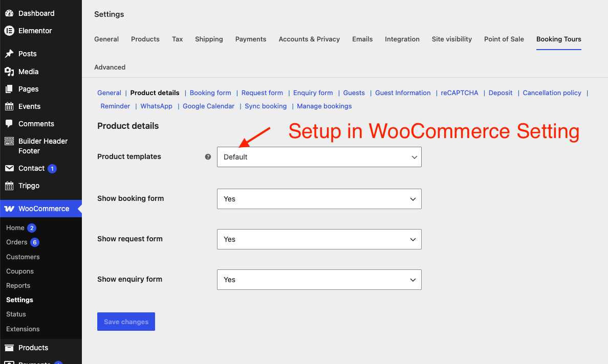Select the Booking Tours tab
Screen dimensions: 608x364
[x=558, y=39]
